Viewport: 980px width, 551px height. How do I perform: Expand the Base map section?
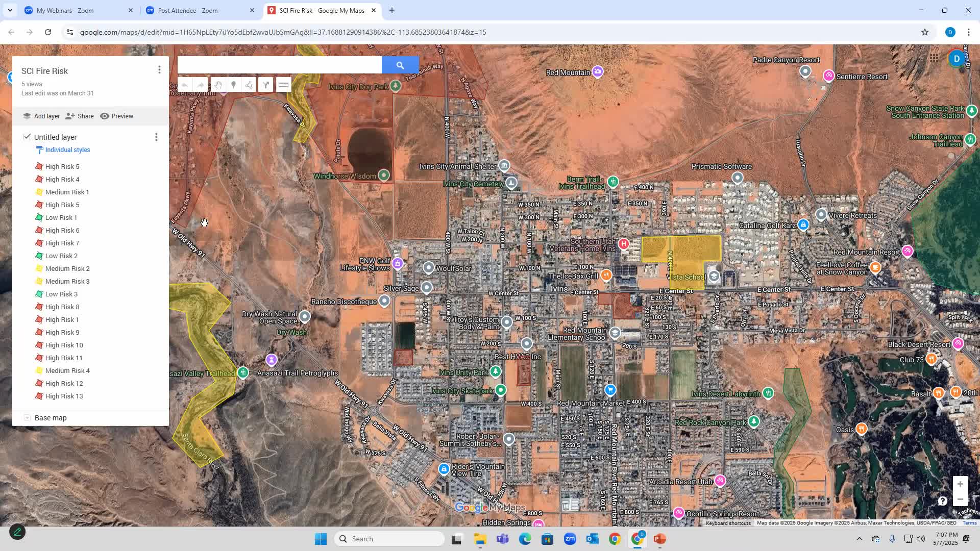click(x=27, y=418)
